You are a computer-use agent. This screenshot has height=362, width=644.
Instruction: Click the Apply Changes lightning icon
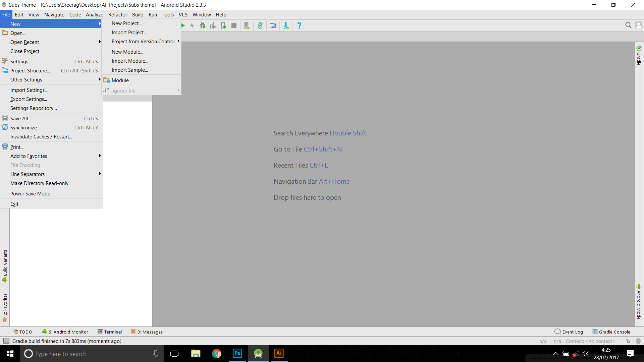click(192, 25)
